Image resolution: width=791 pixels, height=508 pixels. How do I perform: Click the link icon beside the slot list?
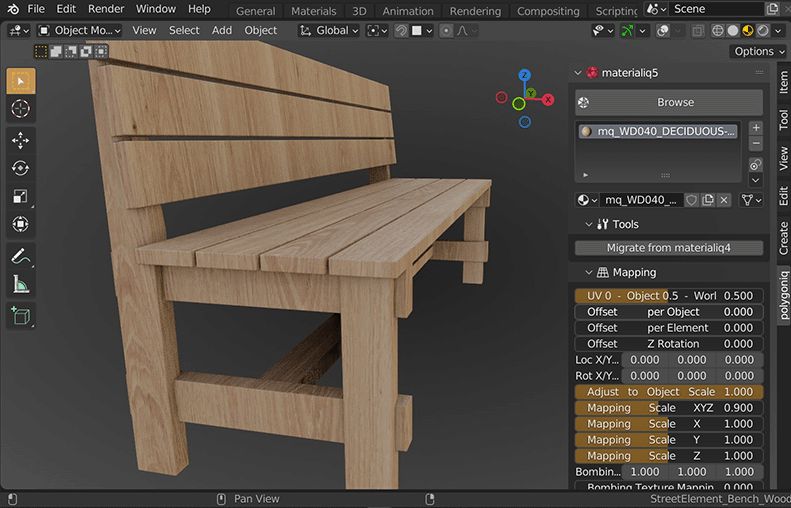756,164
